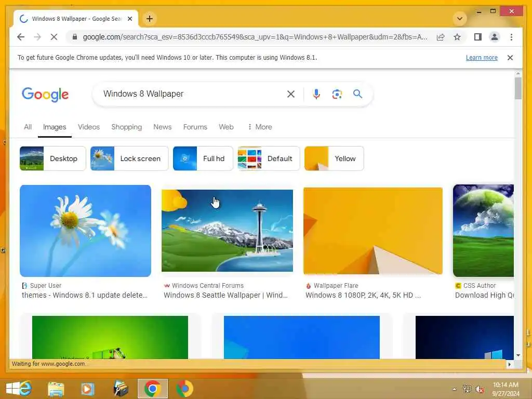Open the Learn more link
Image resolution: width=532 pixels, height=399 pixels.
pos(482,58)
